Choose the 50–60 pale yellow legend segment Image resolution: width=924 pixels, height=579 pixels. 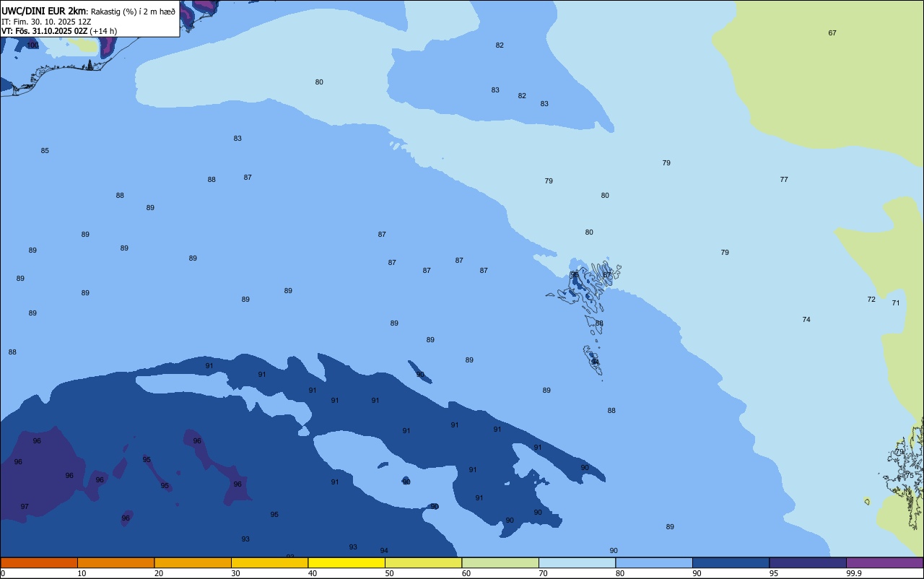tap(423, 562)
